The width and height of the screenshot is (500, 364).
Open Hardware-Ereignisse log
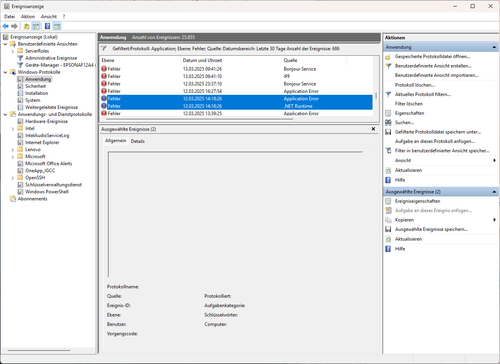coord(46,121)
